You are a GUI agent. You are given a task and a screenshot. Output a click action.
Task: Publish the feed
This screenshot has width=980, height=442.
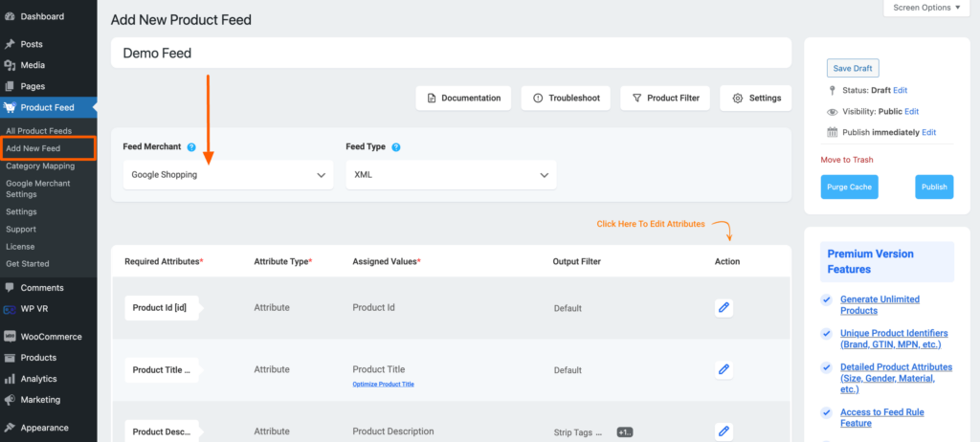point(934,187)
